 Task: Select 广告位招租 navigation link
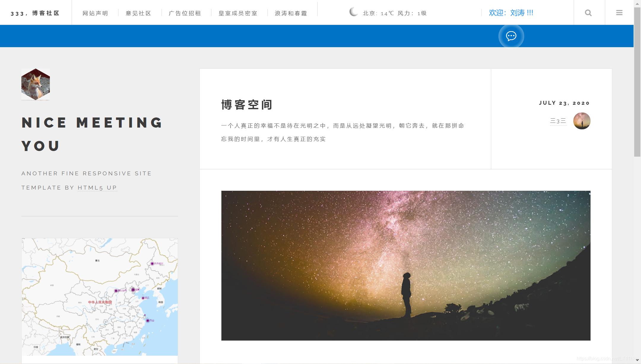tap(185, 13)
